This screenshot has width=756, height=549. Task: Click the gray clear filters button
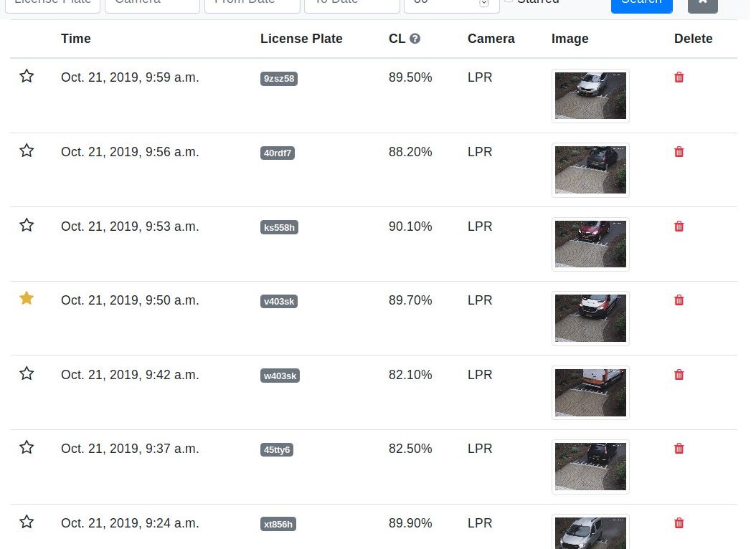(x=702, y=4)
